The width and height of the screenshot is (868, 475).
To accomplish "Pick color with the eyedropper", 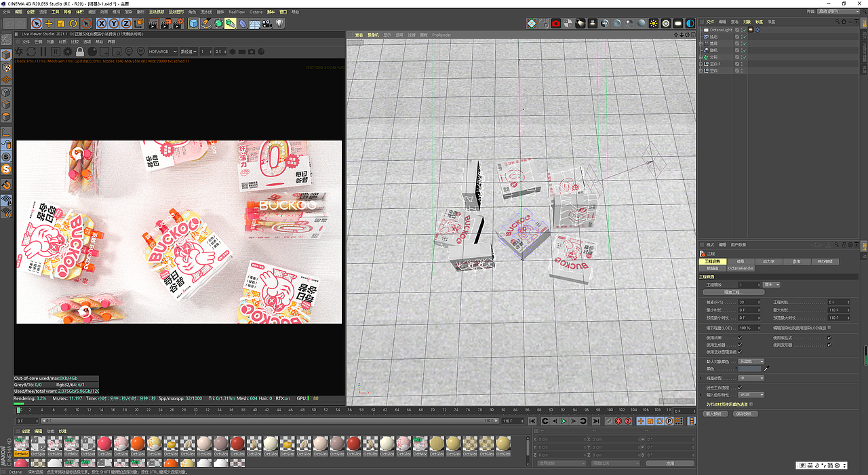I will click(x=766, y=368).
